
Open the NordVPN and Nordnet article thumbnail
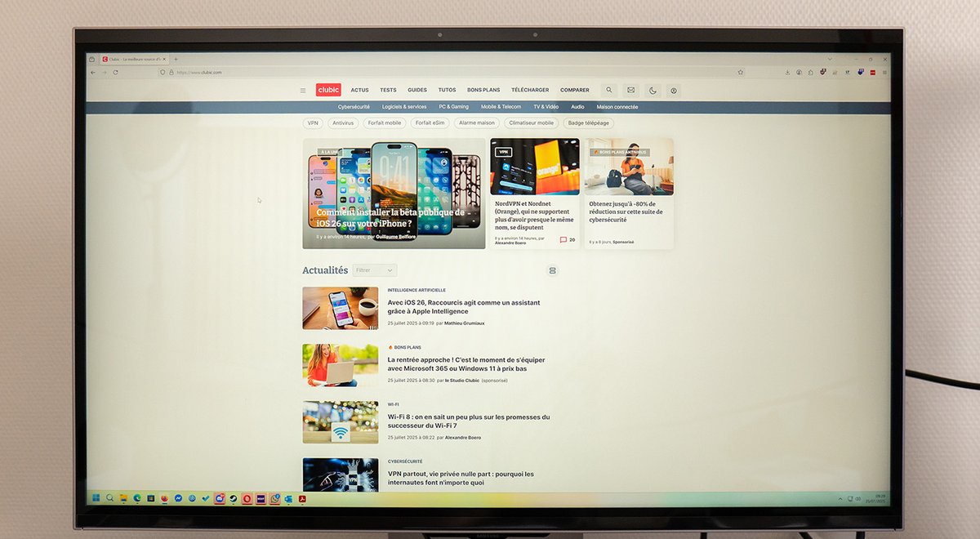(535, 167)
